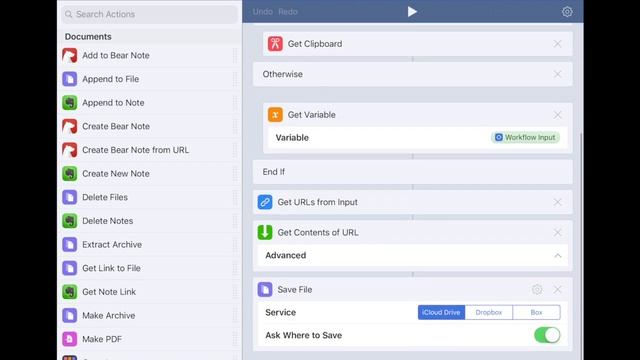The height and width of the screenshot is (360, 640).
Task: Select the Delete Files text
Action: 105,198
